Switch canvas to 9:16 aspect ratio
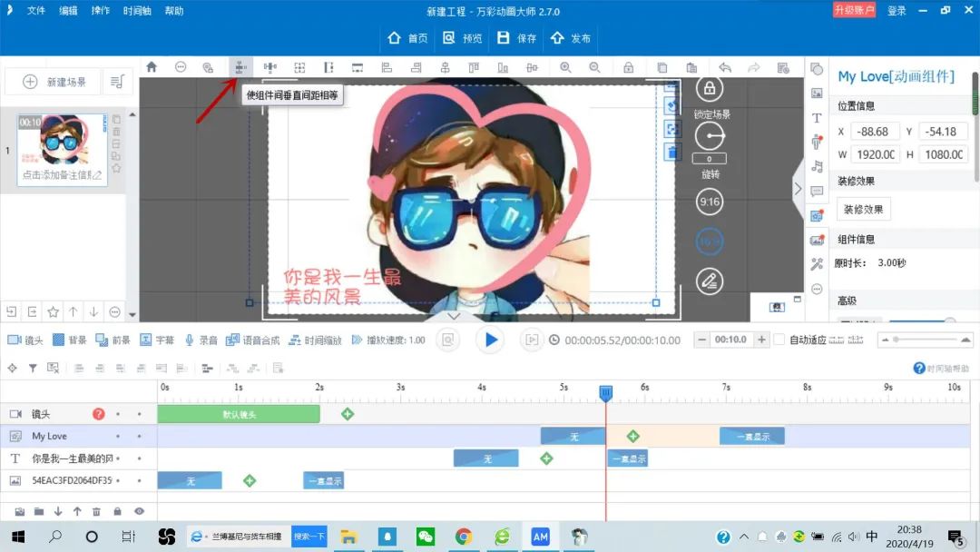Screen dimensions: 980x552 [x=709, y=201]
